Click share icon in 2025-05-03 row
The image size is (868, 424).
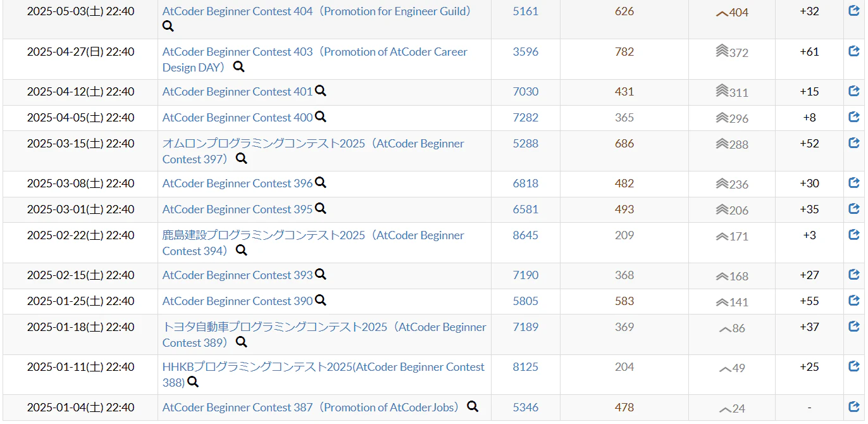point(854,11)
